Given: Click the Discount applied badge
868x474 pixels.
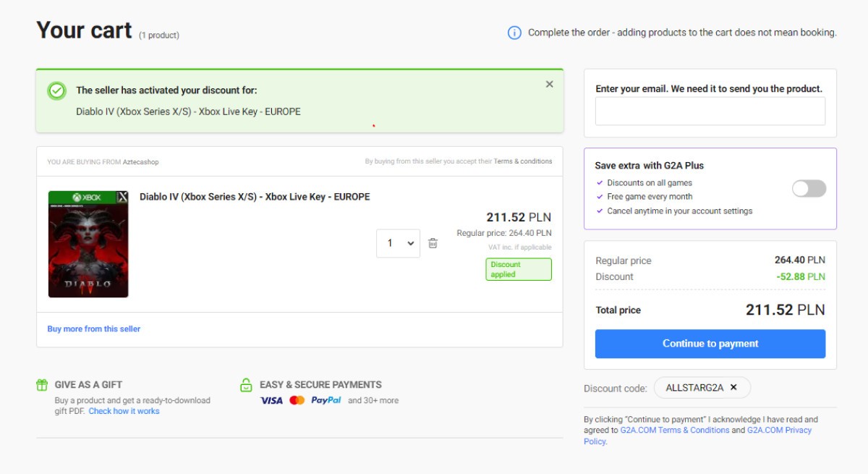Looking at the screenshot, I should pyautogui.click(x=519, y=269).
